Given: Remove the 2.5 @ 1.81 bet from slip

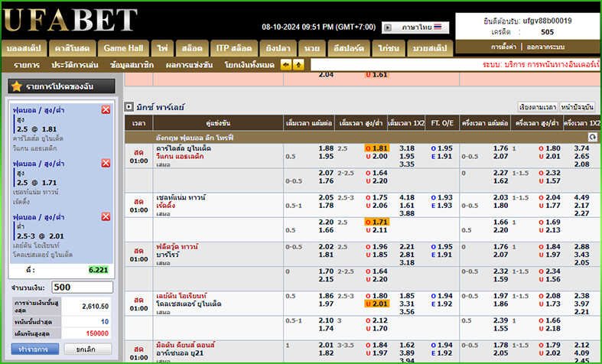Looking at the screenshot, I should pyautogui.click(x=106, y=110).
